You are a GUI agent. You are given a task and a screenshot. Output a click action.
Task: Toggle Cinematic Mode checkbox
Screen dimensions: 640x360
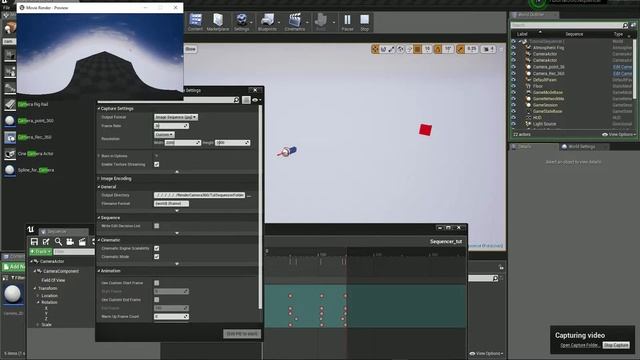click(157, 257)
